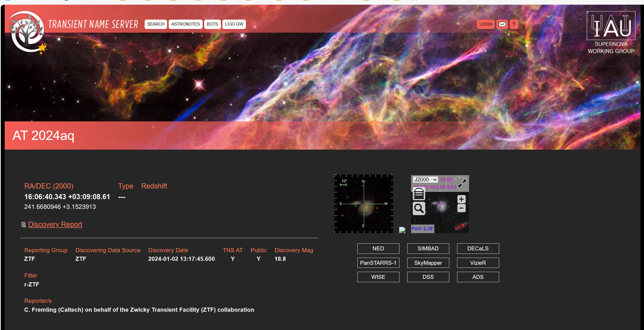Image resolution: width=644 pixels, height=330 pixels.
Task: Click the question mark help button
Action: click(513, 24)
